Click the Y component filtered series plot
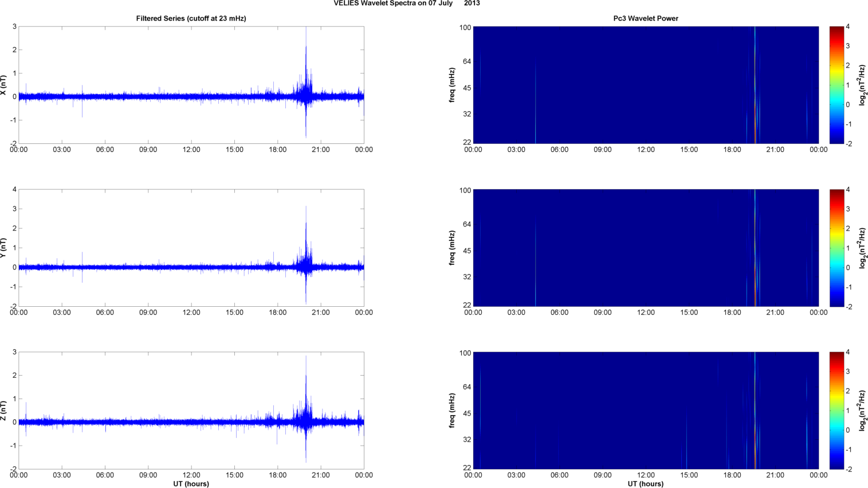 (x=191, y=248)
